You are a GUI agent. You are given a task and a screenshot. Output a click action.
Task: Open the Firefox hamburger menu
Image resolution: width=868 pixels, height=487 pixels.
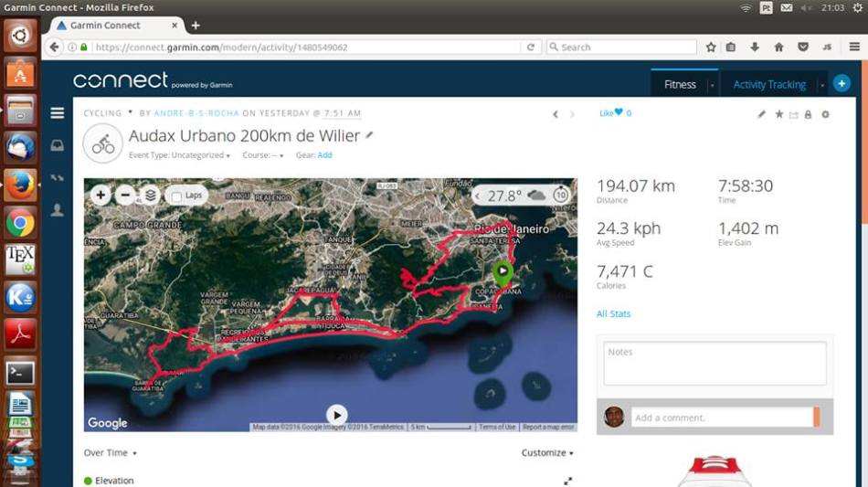[x=854, y=47]
